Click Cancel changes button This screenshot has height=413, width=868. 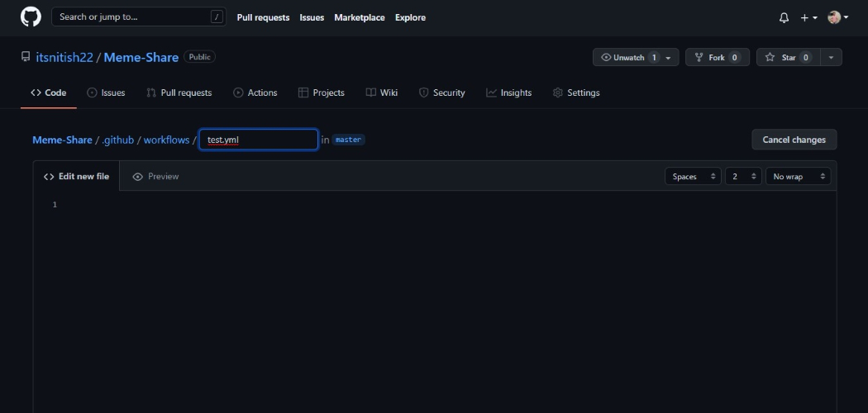794,140
